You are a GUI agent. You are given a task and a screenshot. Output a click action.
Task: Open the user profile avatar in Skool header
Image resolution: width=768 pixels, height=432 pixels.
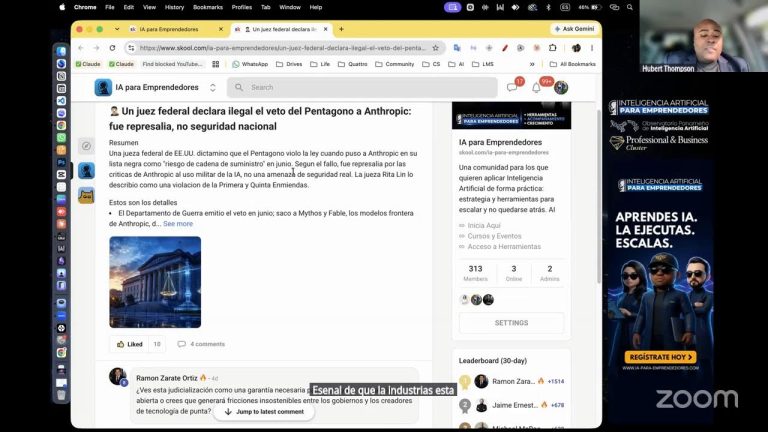click(561, 88)
